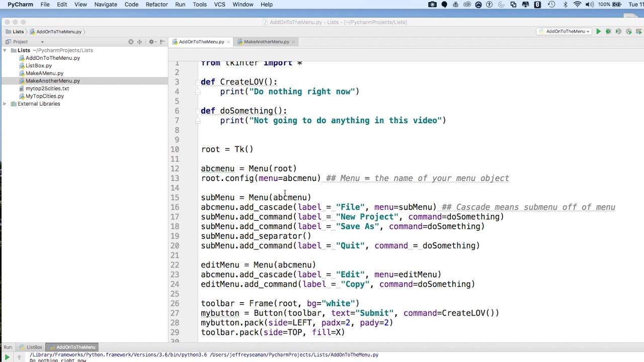The width and height of the screenshot is (644, 362).
Task: Open the Edit menu
Action: pos(62,5)
